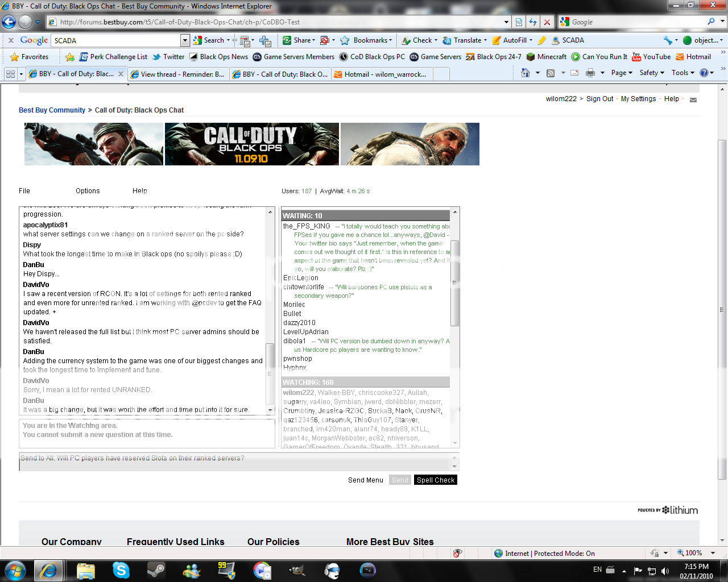Image resolution: width=728 pixels, height=582 pixels.
Task: Select user the_FPS_KING in waiting list
Action: click(307, 226)
